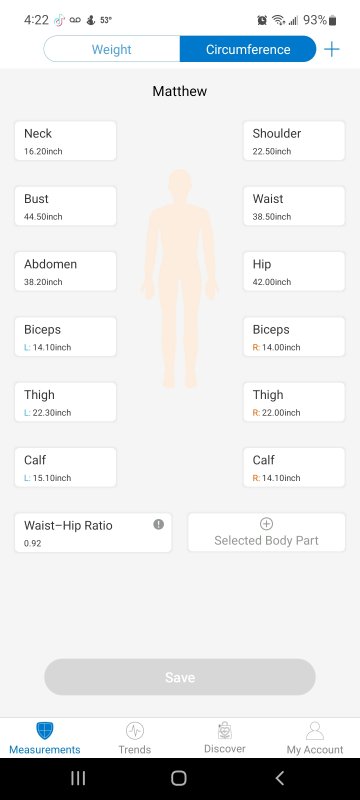Edit the Neck measurement field
Image resolution: width=360 pixels, height=800 pixels.
tap(65, 141)
